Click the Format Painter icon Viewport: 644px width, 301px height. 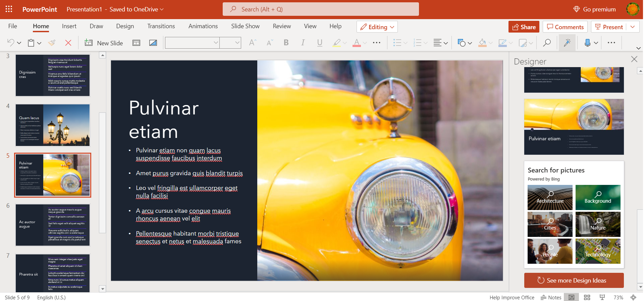[x=52, y=43]
